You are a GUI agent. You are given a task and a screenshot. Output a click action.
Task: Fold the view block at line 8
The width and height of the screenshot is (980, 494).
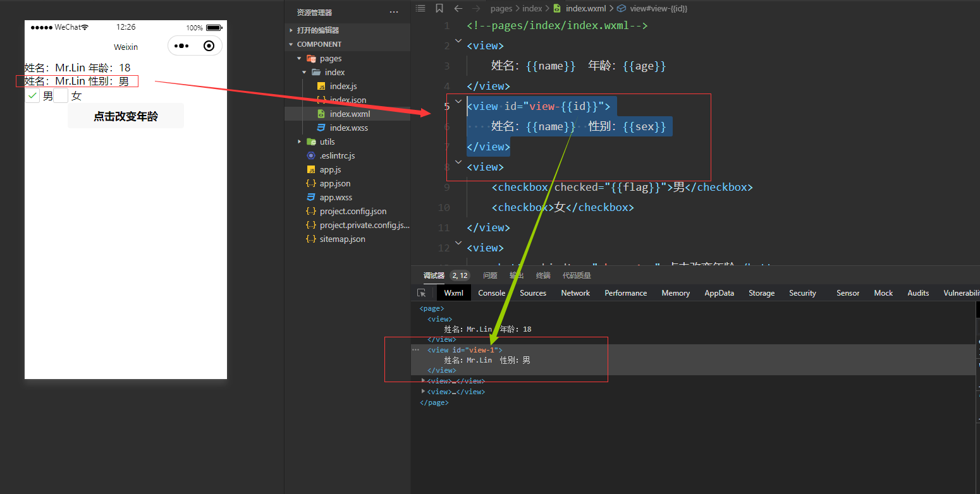pos(458,162)
